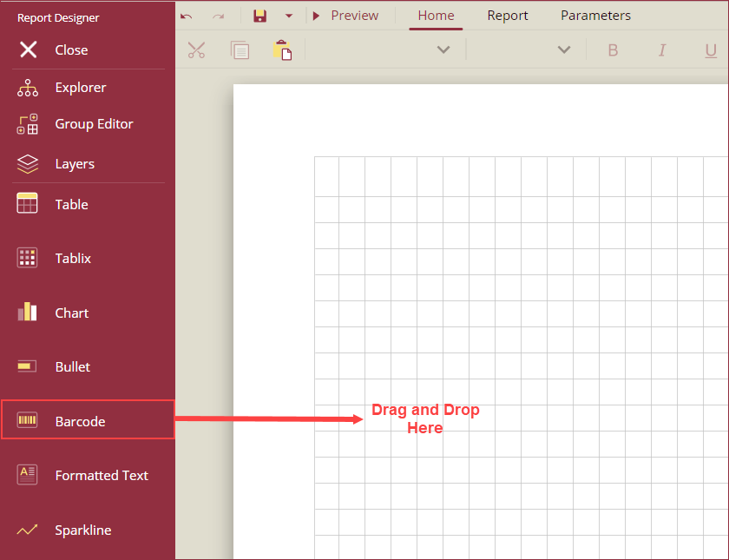The height and width of the screenshot is (560, 729).
Task: Click the Close label in sidebar
Action: pos(71,49)
